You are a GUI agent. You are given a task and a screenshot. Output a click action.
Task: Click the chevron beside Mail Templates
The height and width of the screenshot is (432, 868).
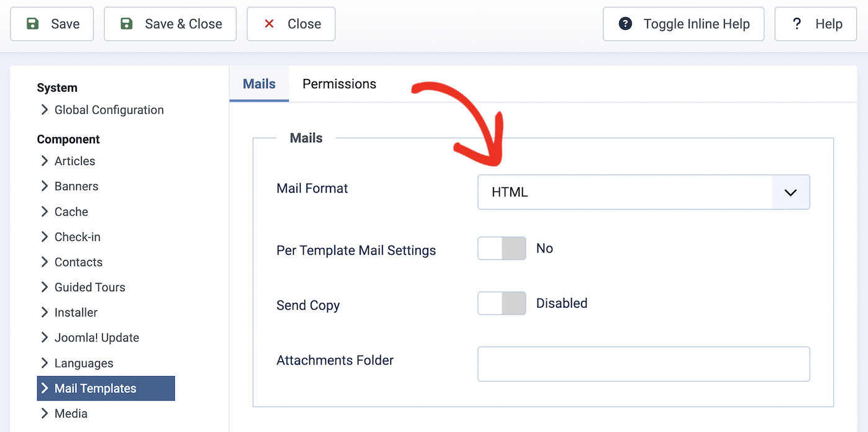tap(44, 388)
